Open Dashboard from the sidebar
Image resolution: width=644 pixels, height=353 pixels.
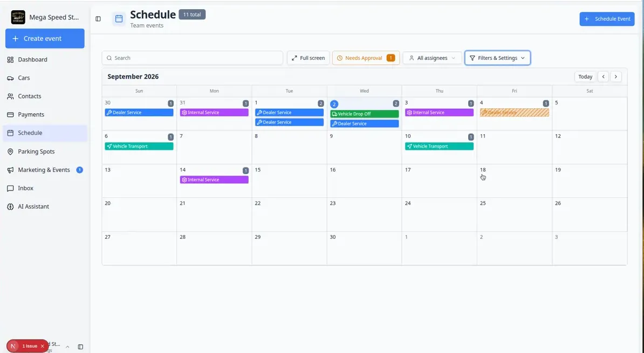tap(45, 59)
